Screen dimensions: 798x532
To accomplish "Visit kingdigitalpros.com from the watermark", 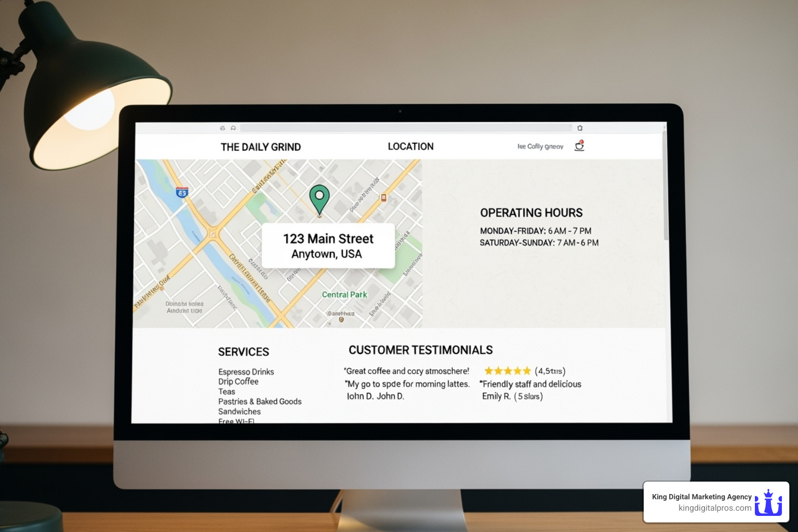I will point(716,508).
